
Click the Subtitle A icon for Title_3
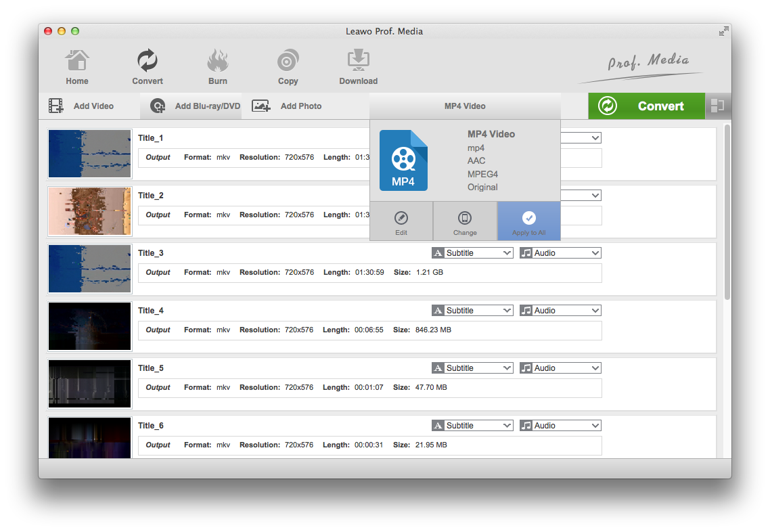(438, 253)
